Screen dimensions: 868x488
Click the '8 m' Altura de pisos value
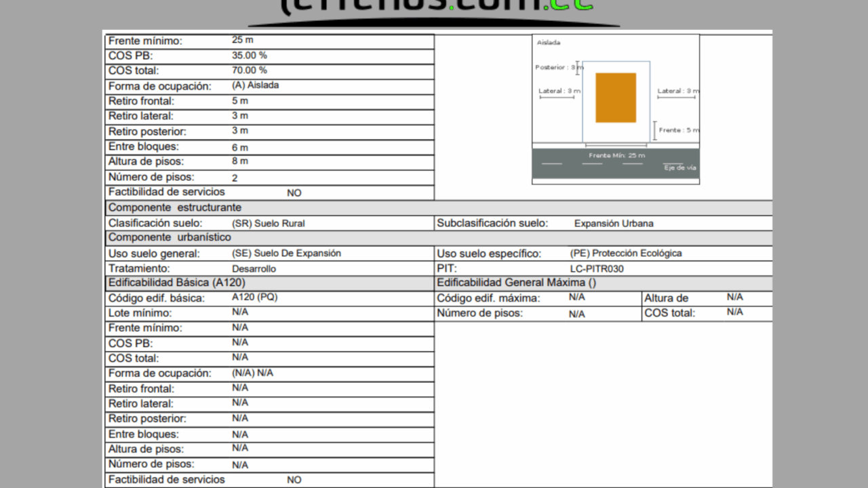click(x=240, y=161)
